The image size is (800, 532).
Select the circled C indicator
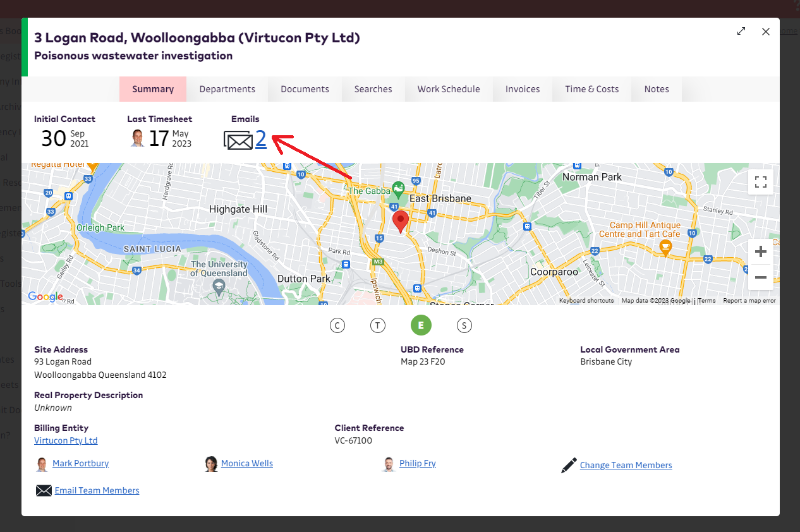click(x=337, y=325)
